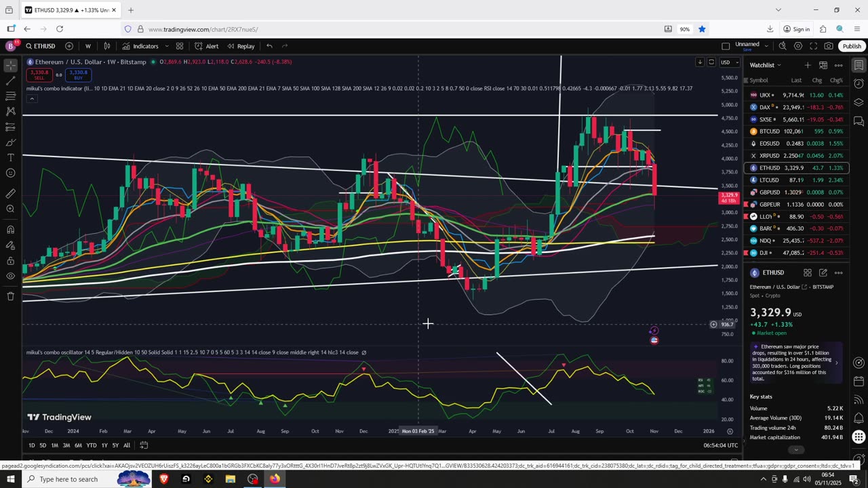
Task: Select the 1D date range tab
Action: pos(32,445)
